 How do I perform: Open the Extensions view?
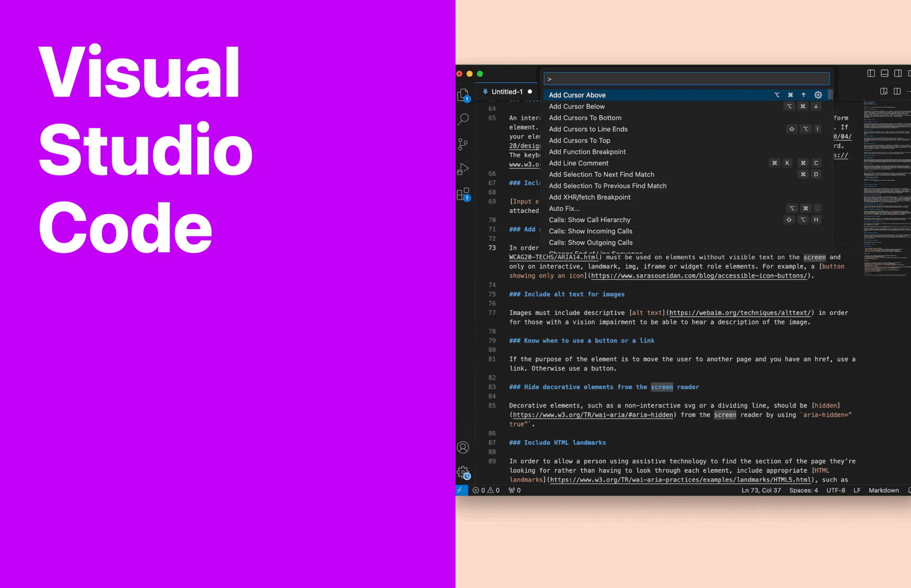point(463,194)
